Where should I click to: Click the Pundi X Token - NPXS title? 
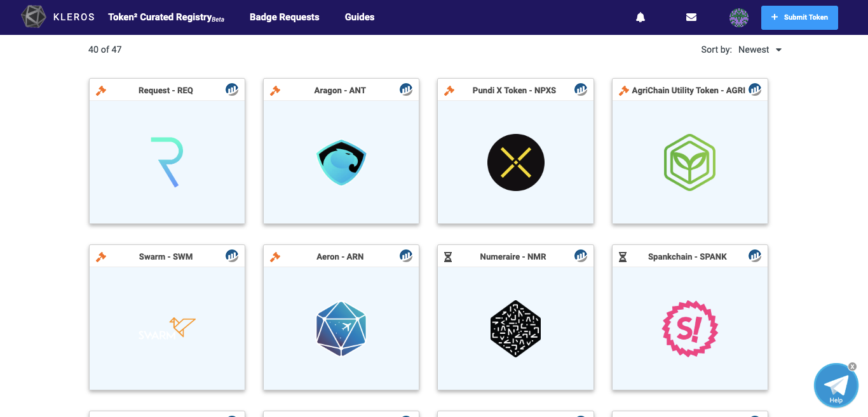click(x=514, y=90)
